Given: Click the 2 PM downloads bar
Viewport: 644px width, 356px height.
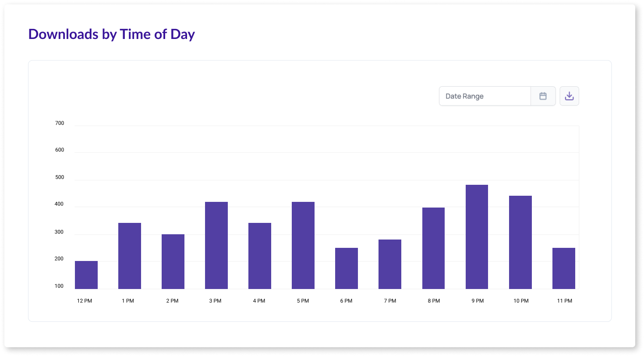Looking at the screenshot, I should 173,262.
